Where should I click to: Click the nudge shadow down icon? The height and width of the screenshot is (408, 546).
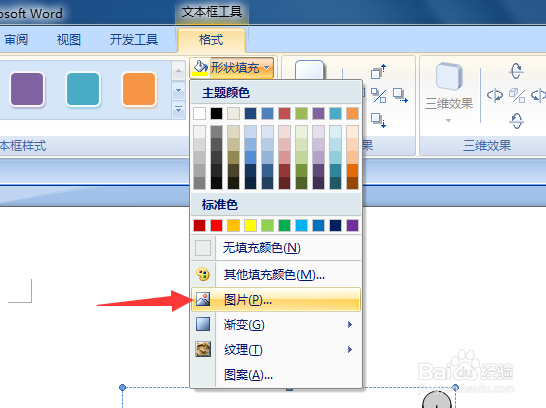coord(379,120)
